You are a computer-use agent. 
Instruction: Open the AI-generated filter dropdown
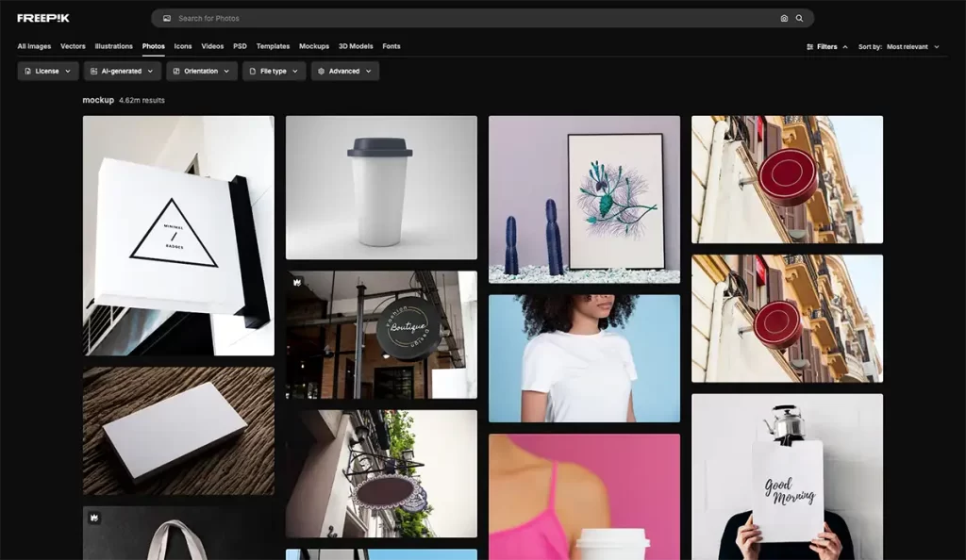122,71
